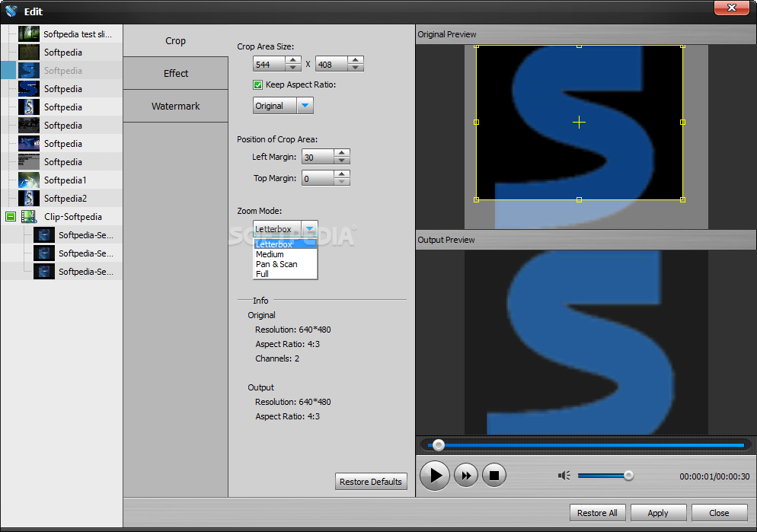Viewport: 757px width, 532px height.
Task: Click the crop bottom-middle edge handle
Action: [x=579, y=199]
